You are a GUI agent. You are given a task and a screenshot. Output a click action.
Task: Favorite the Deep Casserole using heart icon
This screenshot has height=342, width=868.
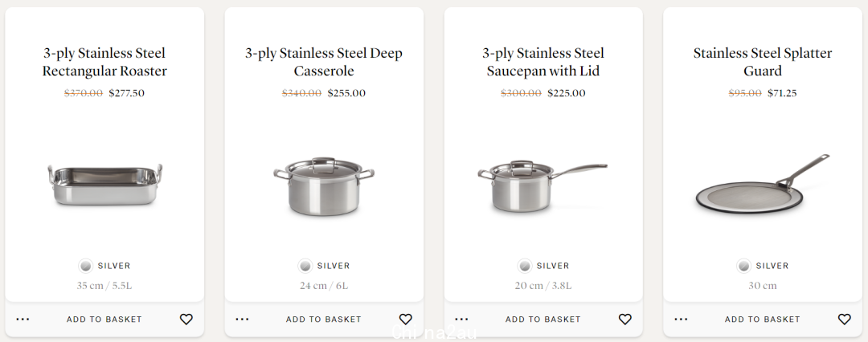406,320
